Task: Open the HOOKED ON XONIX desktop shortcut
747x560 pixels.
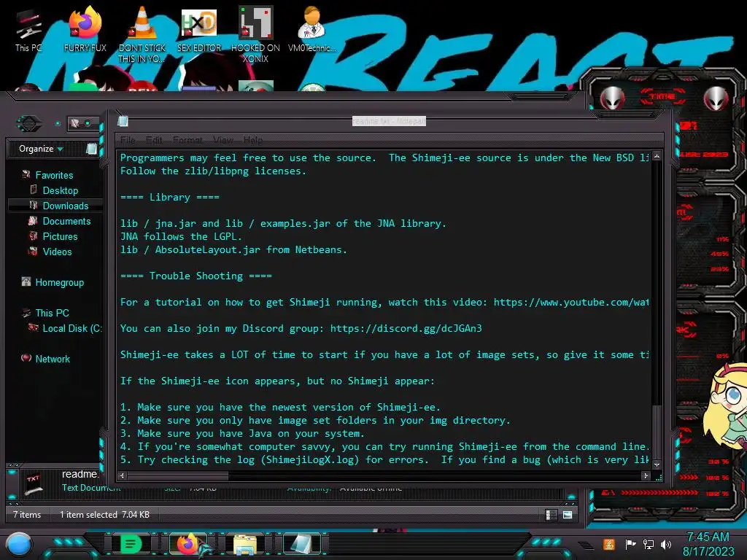Action: click(255, 34)
